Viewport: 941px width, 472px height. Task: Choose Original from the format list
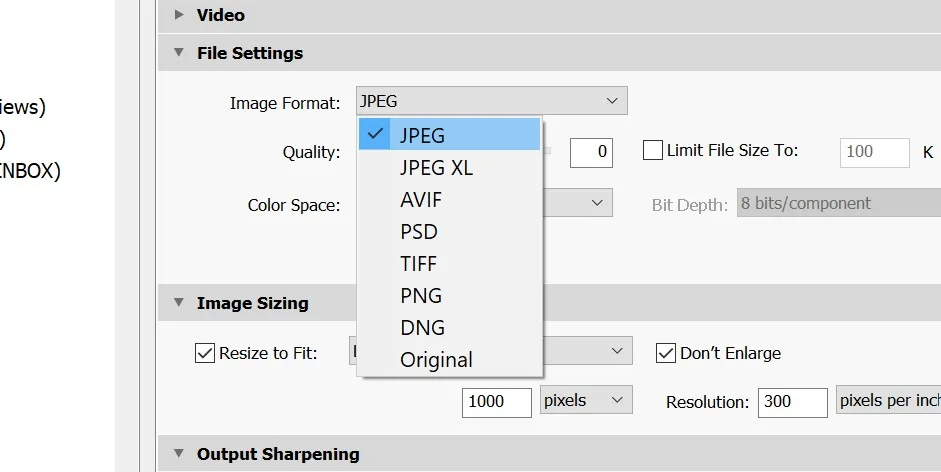point(449,359)
